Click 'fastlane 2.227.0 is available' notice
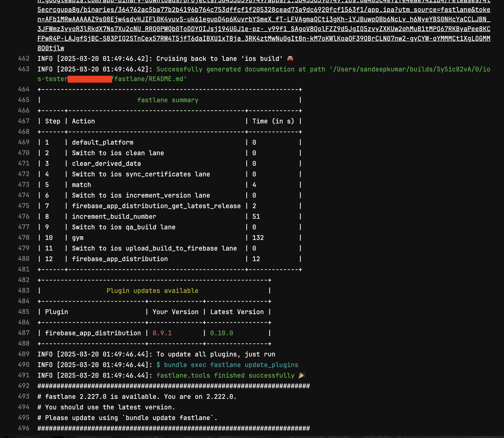This screenshot has height=438, width=504. [x=137, y=397]
